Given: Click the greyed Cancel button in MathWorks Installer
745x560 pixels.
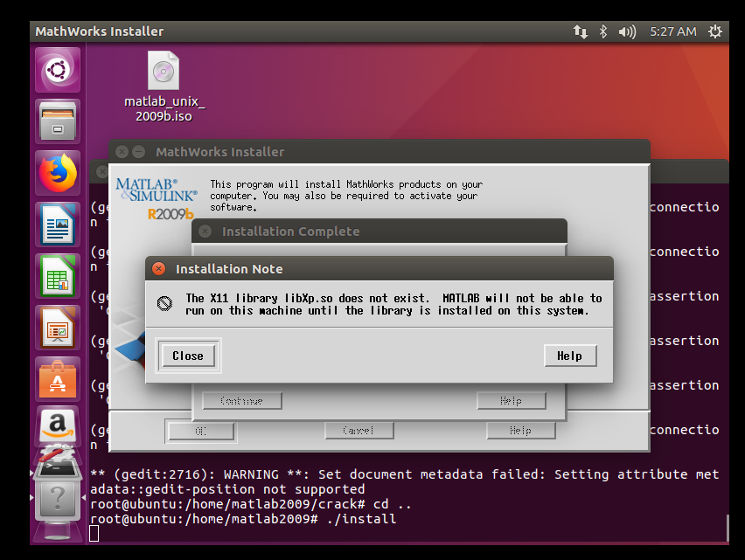Looking at the screenshot, I should pyautogui.click(x=359, y=431).
